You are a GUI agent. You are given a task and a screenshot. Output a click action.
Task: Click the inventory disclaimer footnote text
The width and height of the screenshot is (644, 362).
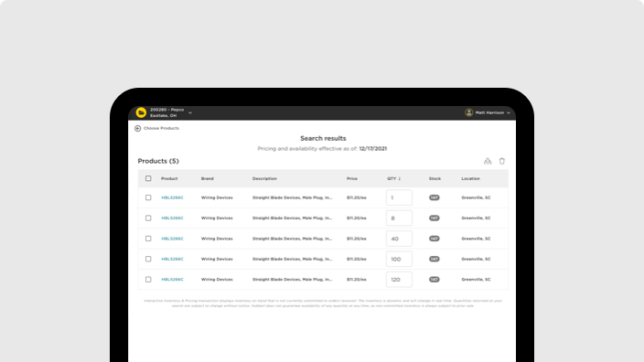click(x=323, y=303)
